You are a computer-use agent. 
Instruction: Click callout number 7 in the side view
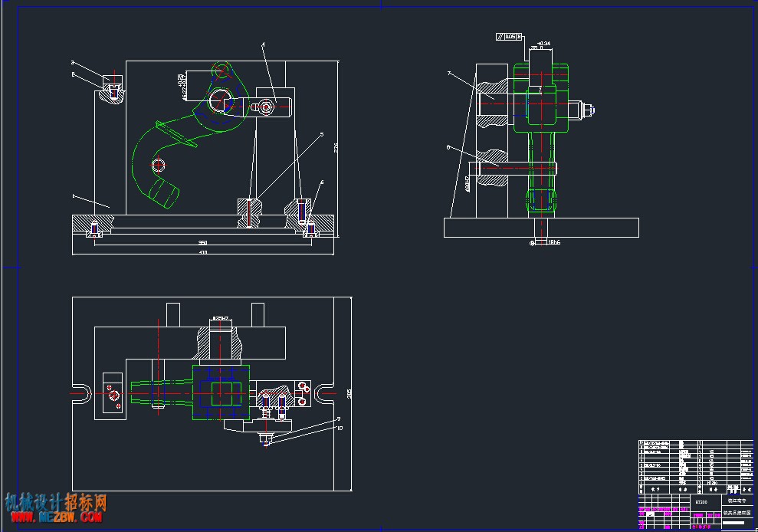pos(449,74)
